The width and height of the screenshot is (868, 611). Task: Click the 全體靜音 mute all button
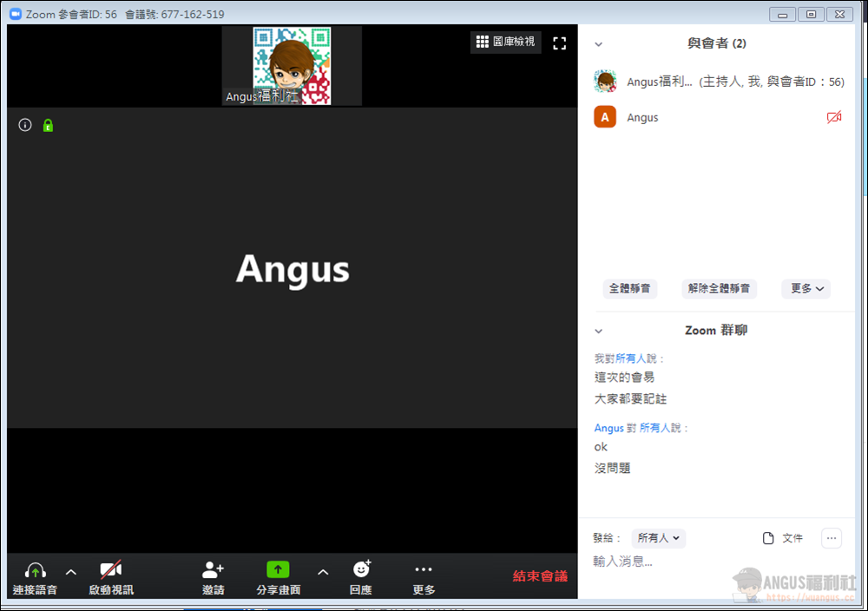point(629,289)
